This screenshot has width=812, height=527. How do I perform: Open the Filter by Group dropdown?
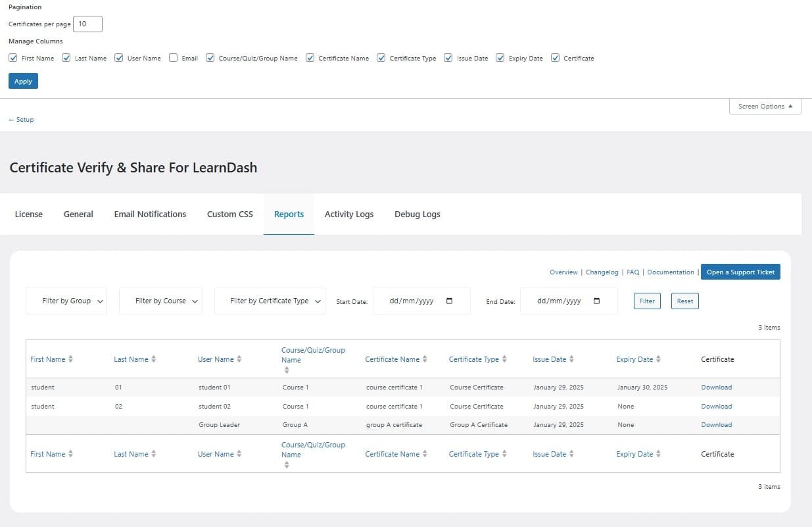66,301
